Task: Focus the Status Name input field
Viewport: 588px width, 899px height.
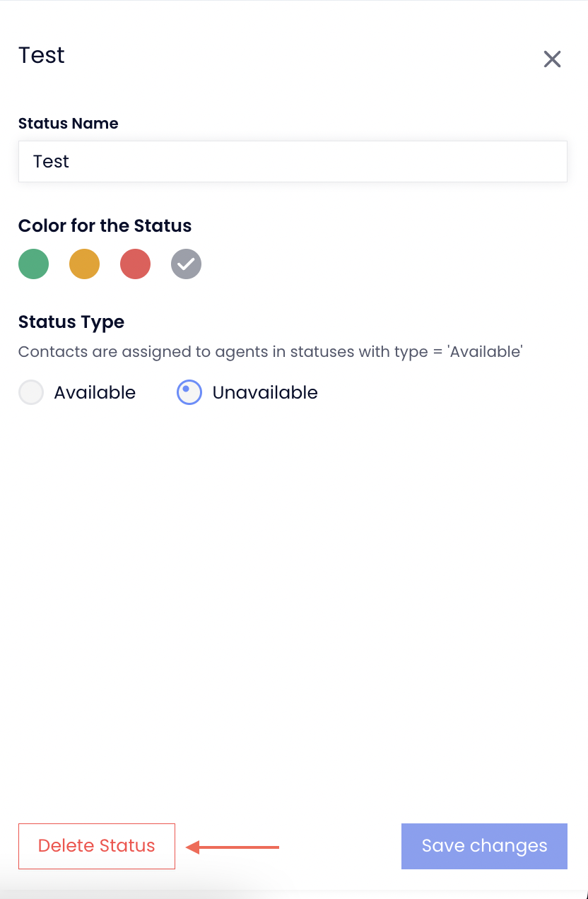Action: coord(293,161)
